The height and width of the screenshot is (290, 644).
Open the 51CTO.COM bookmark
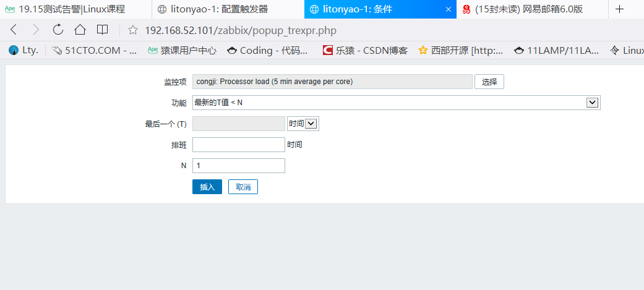click(95, 51)
